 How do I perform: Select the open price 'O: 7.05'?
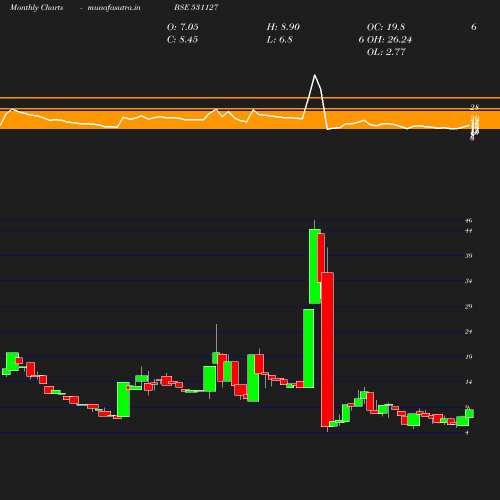click(182, 27)
